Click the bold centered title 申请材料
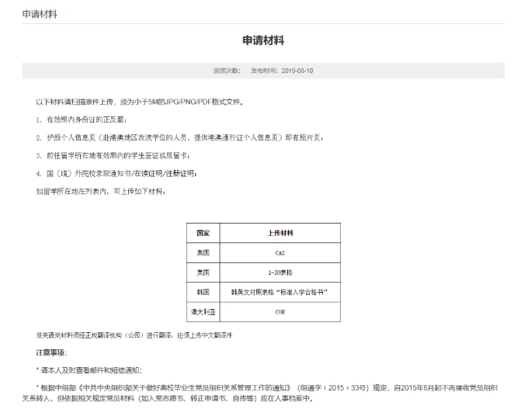This screenshot has width=532, height=413. [x=263, y=40]
